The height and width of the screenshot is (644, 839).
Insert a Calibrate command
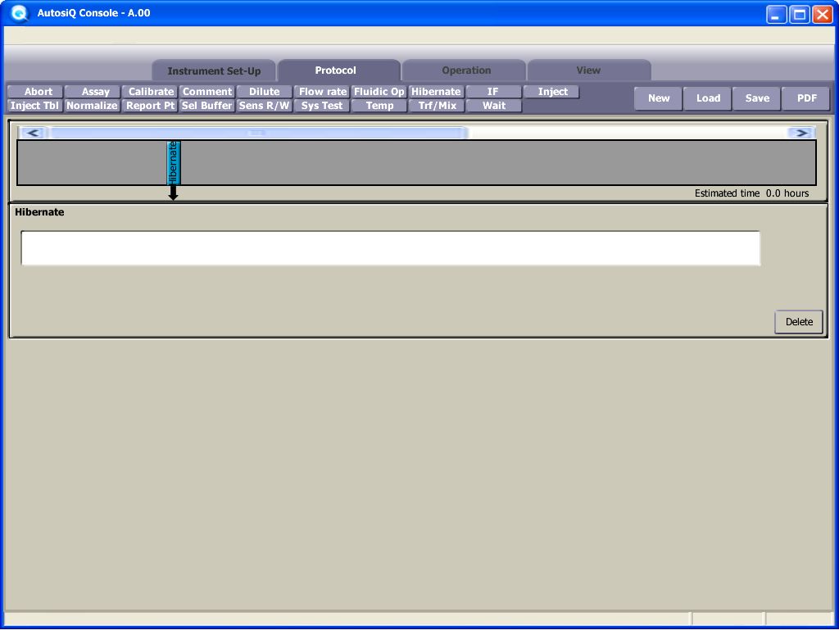tap(150, 92)
